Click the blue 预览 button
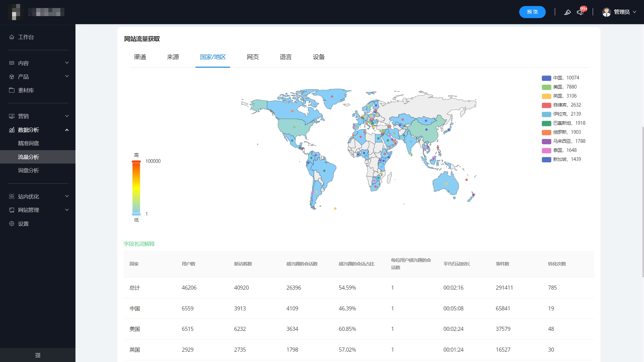Screen dimensions: 644x362 [532, 12]
